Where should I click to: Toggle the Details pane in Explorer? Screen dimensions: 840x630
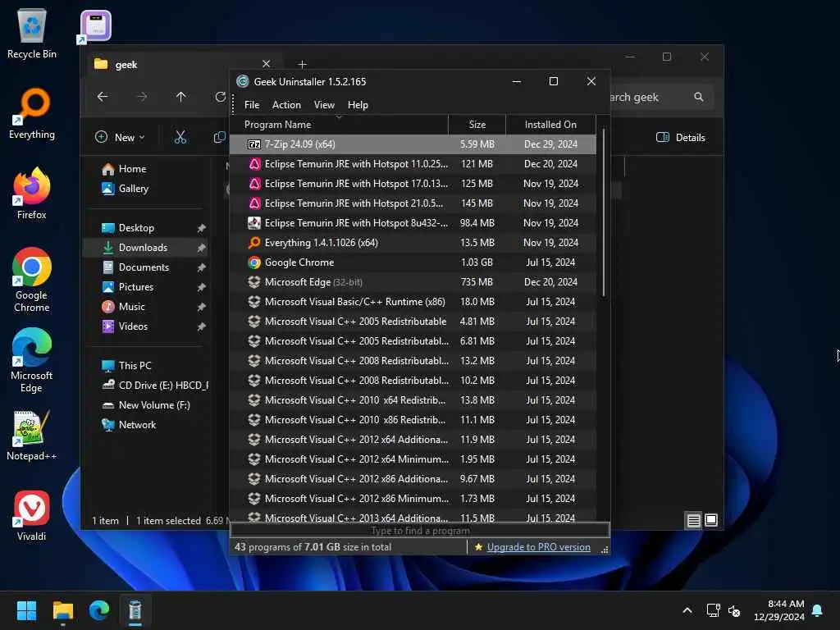point(681,137)
